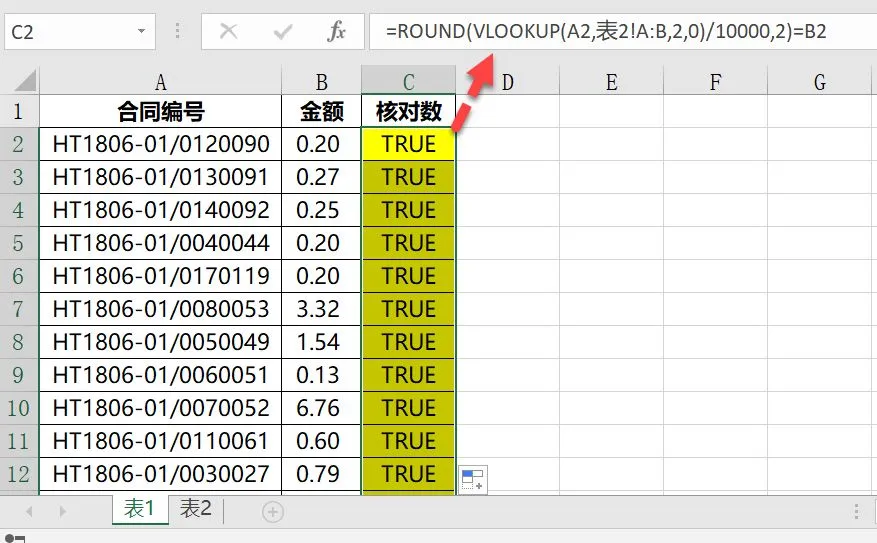Viewport: 877px width, 543px height.
Task: Select column F header
Action: [x=715, y=81]
